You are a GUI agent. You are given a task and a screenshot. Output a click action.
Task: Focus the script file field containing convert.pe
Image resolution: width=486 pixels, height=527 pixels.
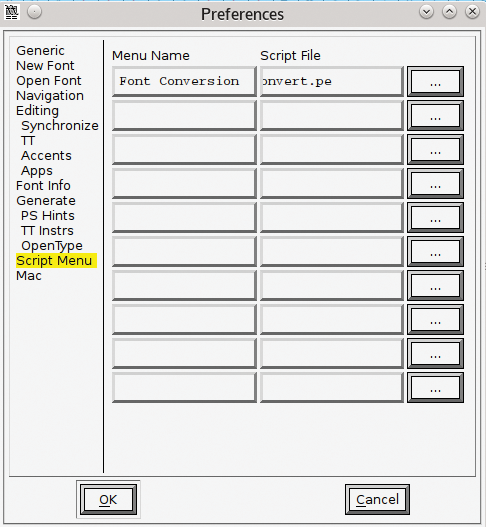pyautogui.click(x=332, y=81)
